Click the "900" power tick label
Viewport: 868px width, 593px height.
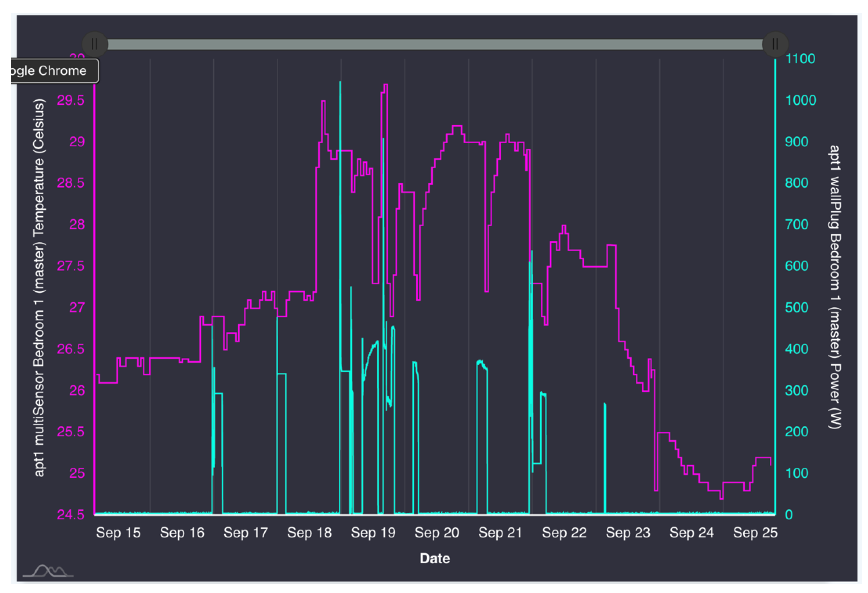tap(797, 141)
